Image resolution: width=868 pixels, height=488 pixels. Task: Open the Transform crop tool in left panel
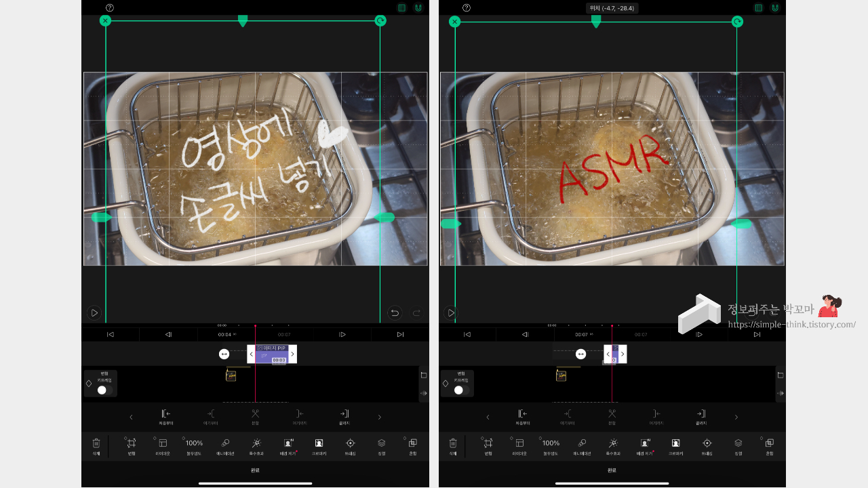[x=131, y=446]
